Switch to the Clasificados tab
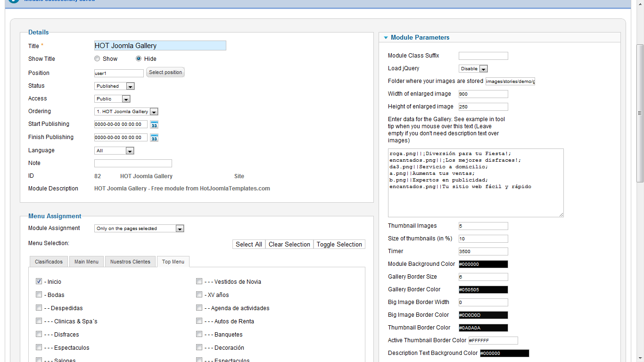 [49, 262]
